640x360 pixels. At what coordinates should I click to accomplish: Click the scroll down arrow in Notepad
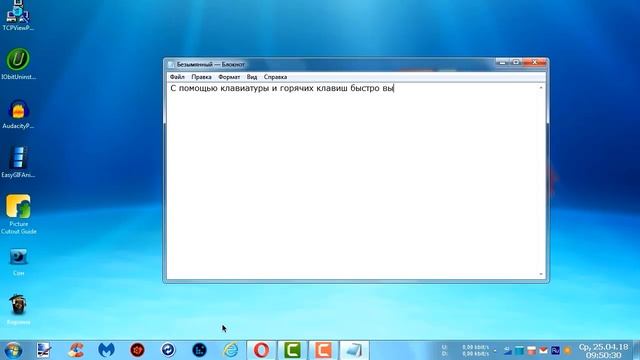pyautogui.click(x=541, y=274)
